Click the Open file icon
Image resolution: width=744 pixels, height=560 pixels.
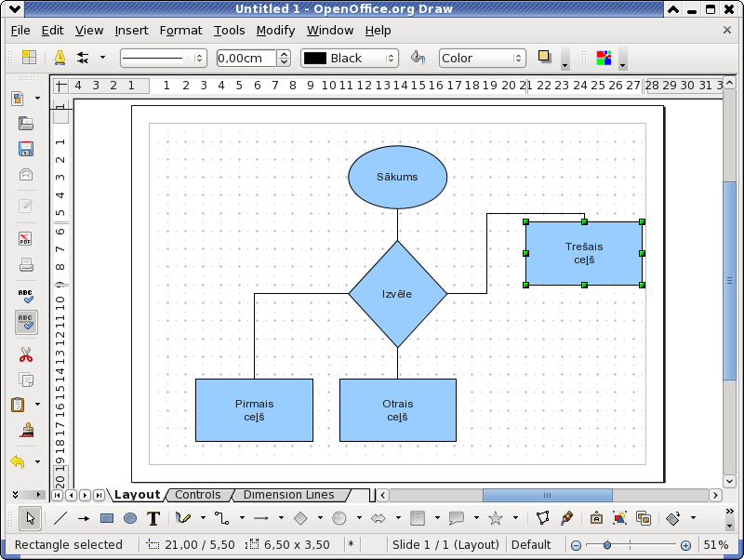(x=26, y=124)
